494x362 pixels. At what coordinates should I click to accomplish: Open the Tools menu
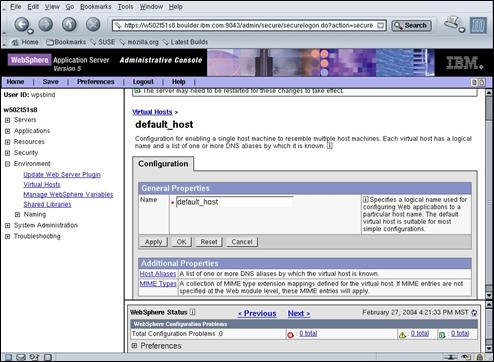tap(125, 6)
